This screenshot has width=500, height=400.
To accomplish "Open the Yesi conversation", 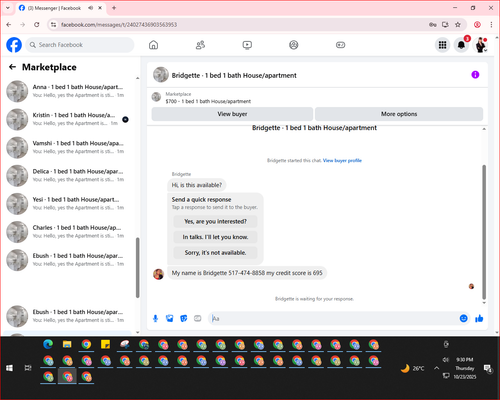I will point(68,204).
